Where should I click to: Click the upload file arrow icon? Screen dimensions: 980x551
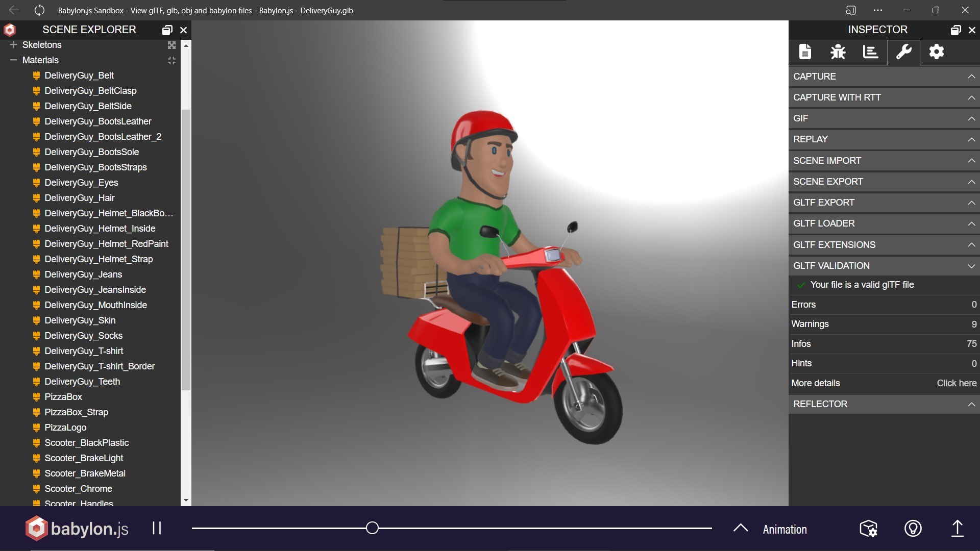(x=957, y=529)
